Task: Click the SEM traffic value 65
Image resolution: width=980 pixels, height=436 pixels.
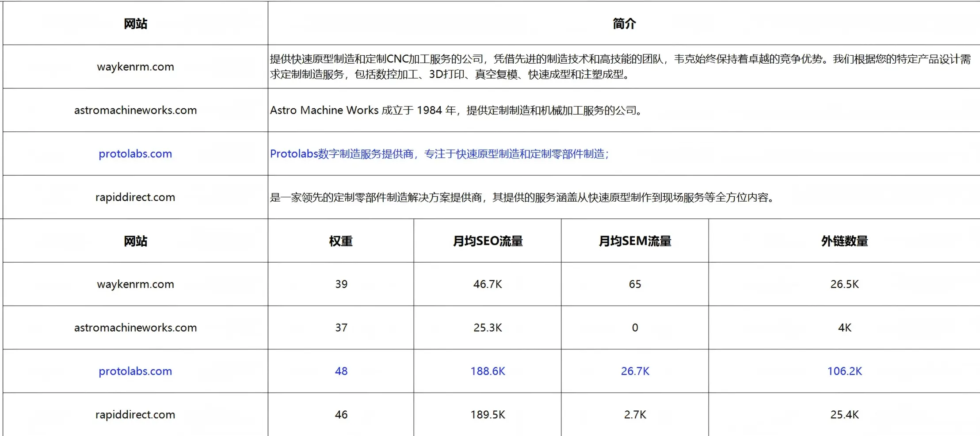Action: pyautogui.click(x=635, y=284)
